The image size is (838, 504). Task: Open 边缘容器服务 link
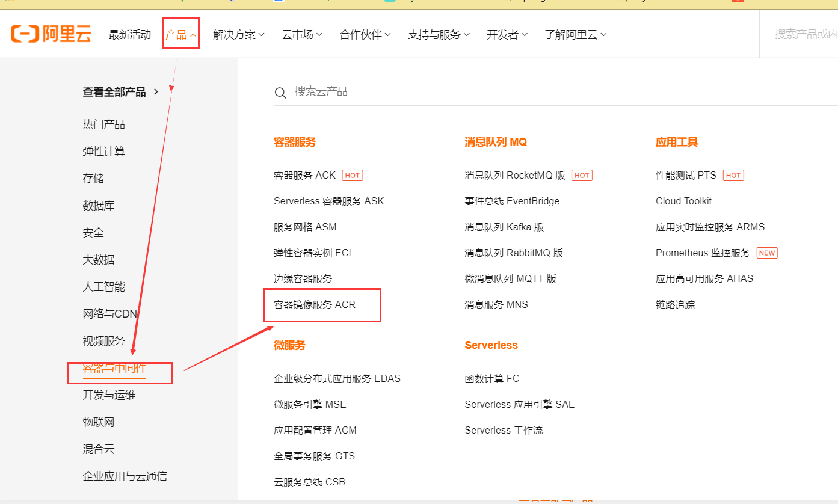303,279
